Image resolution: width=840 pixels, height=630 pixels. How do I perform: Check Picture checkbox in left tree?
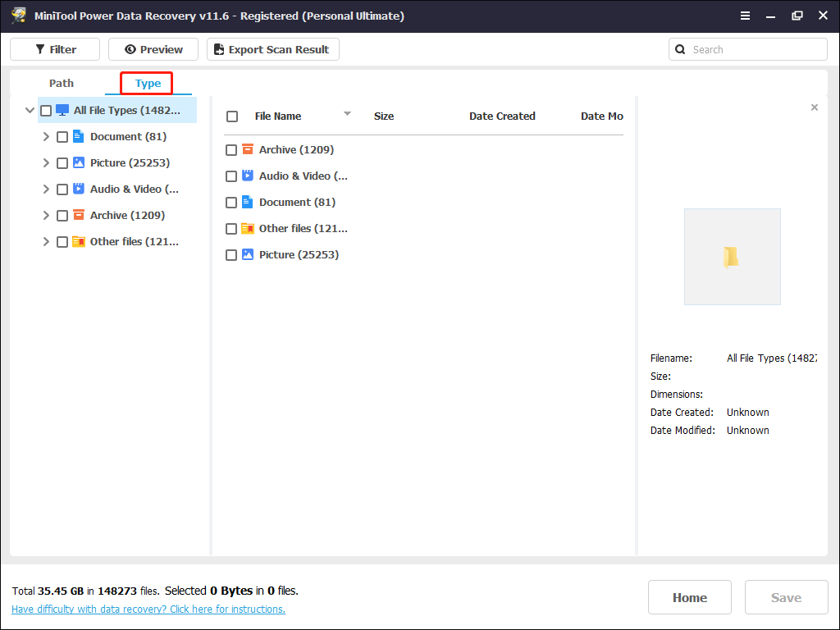(62, 163)
